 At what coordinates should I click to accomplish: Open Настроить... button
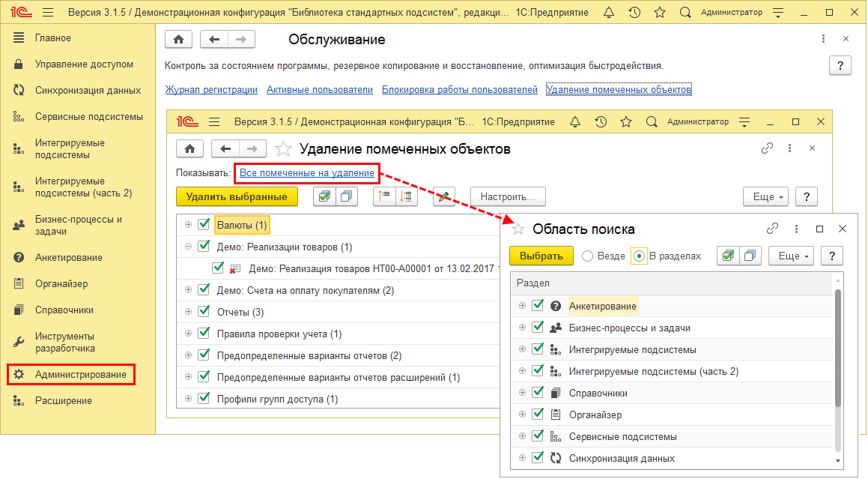click(x=508, y=196)
